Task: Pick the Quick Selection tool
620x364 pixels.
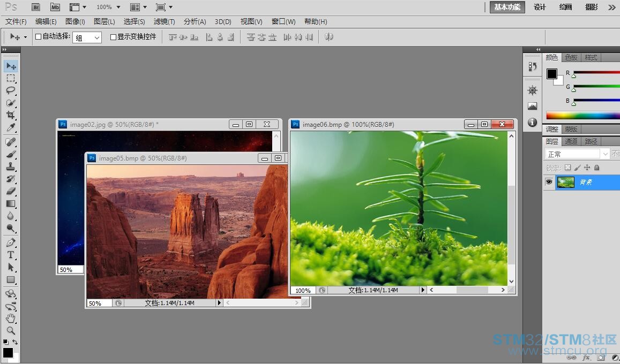Action: point(11,103)
